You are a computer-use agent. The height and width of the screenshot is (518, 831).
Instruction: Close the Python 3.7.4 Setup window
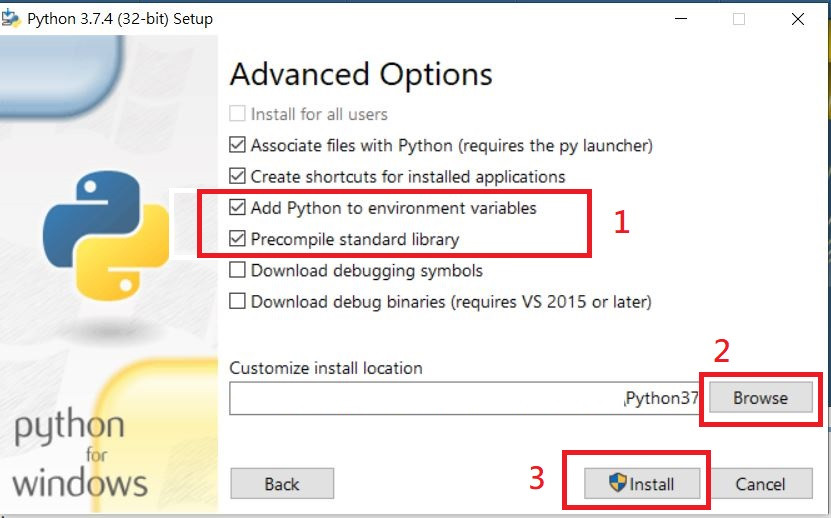pos(797,18)
